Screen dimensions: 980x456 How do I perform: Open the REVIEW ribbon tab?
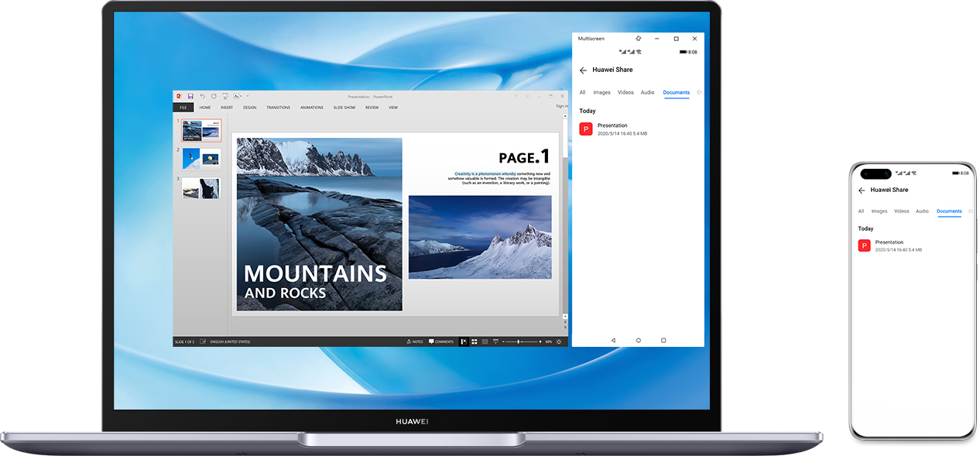[372, 108]
